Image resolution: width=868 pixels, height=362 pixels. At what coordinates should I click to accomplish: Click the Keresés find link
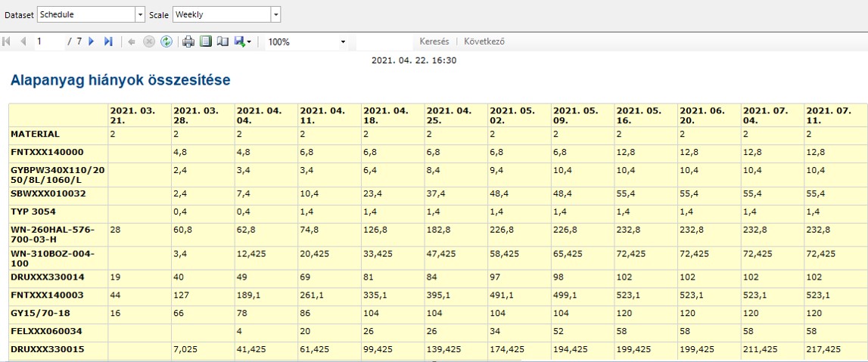tap(434, 42)
